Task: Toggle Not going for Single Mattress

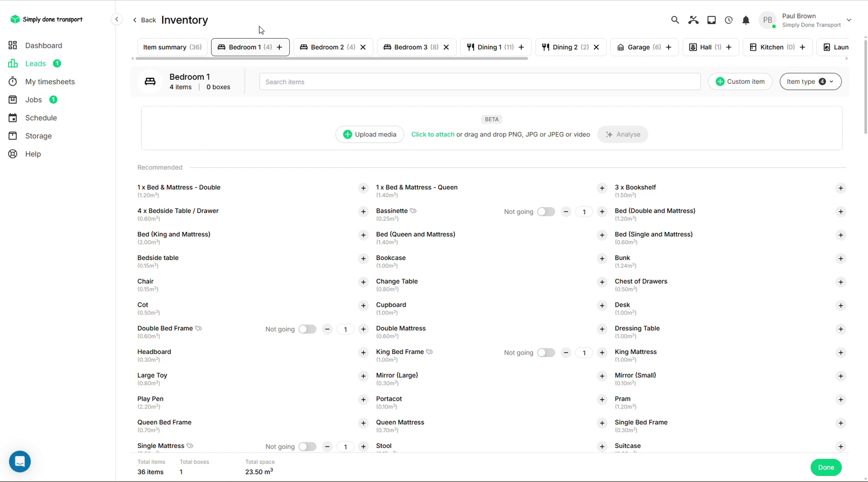Action: pos(307,447)
